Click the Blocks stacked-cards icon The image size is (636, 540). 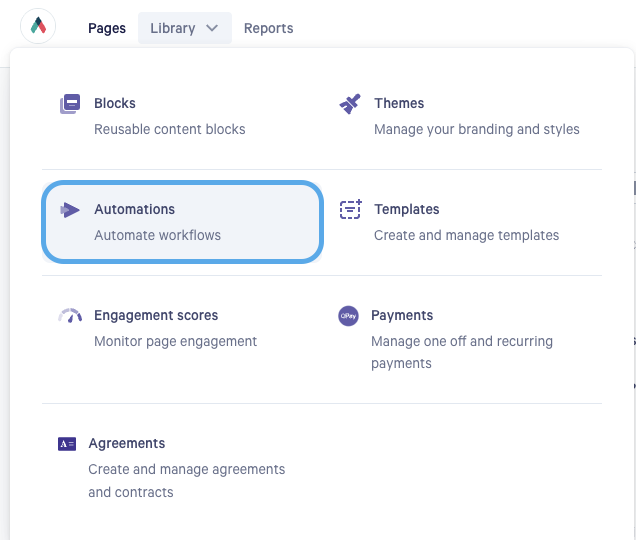click(x=70, y=104)
